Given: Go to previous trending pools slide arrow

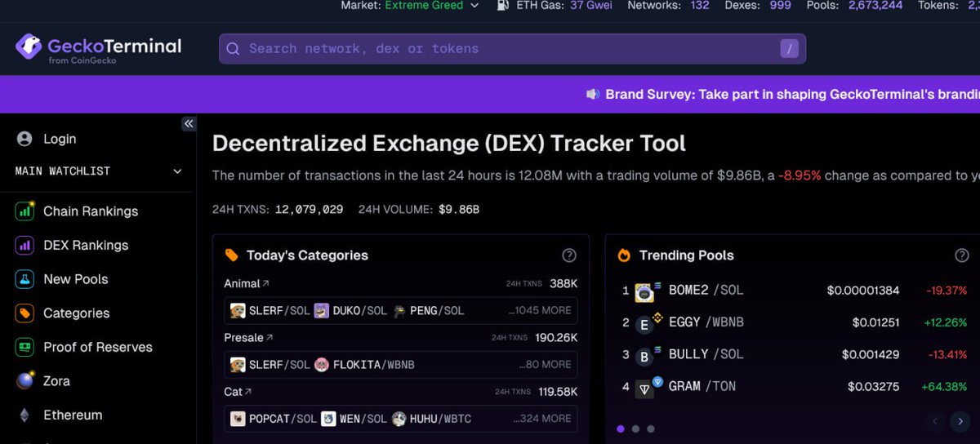Looking at the screenshot, I should (936, 422).
